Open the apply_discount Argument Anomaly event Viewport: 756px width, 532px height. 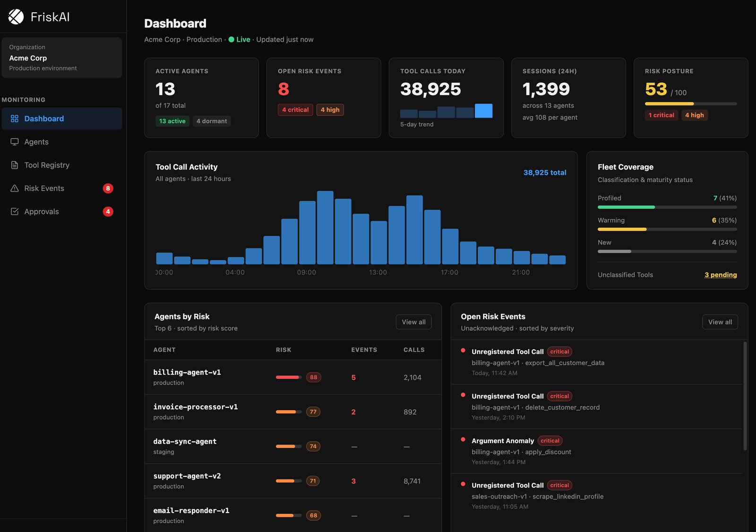[x=596, y=451]
